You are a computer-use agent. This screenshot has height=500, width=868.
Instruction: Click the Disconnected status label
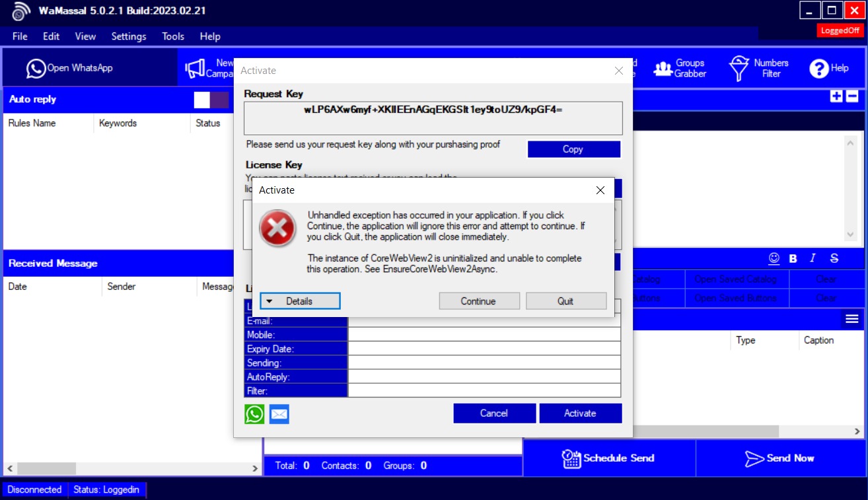(34, 489)
